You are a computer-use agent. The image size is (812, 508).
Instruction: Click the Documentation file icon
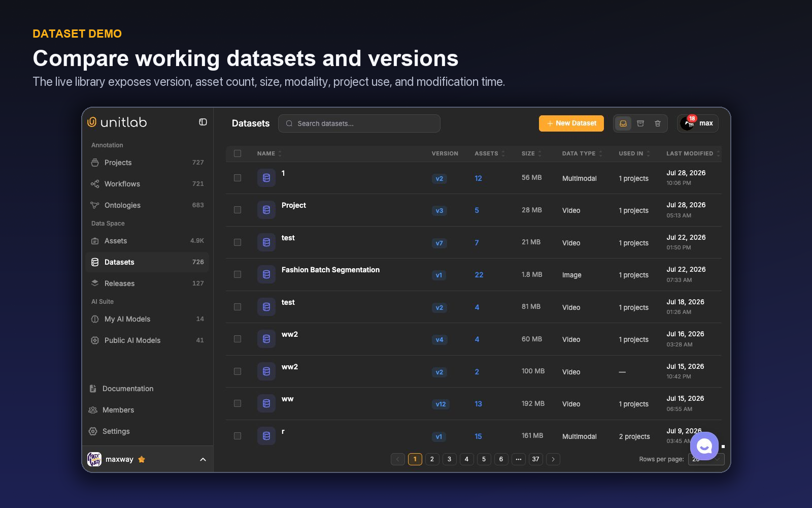coord(93,389)
